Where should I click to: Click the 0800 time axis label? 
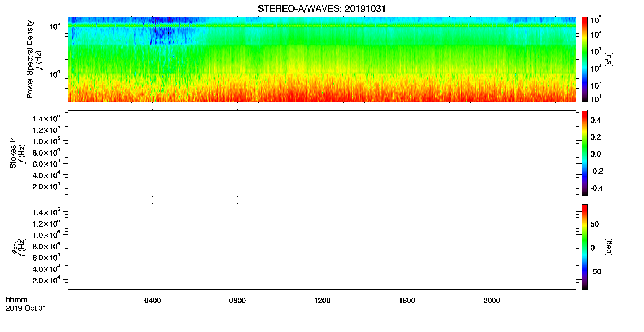[x=237, y=301]
